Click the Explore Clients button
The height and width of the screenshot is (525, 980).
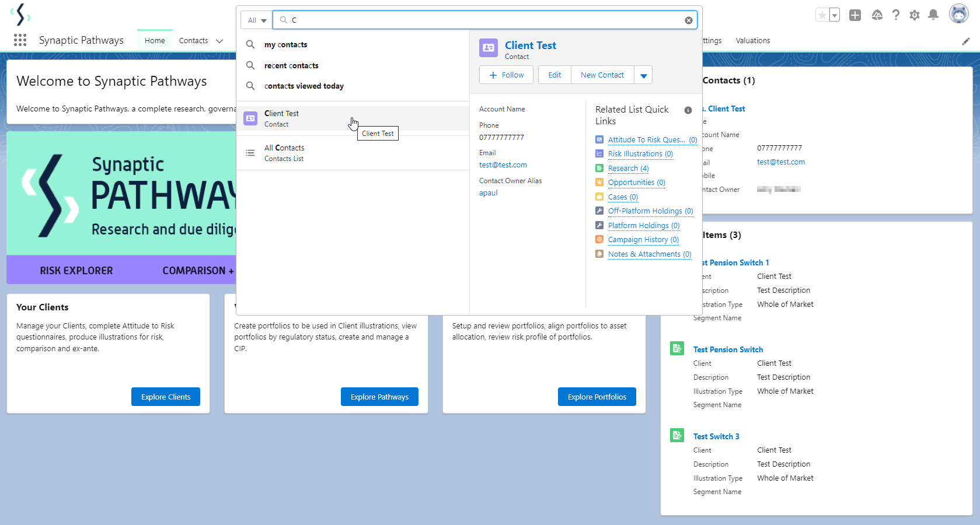click(x=166, y=397)
